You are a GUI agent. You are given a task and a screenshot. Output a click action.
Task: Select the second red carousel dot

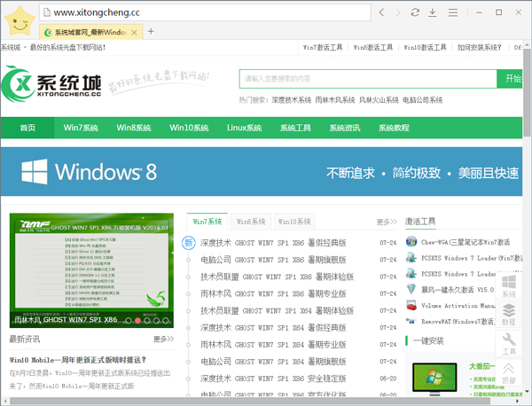click(137, 320)
